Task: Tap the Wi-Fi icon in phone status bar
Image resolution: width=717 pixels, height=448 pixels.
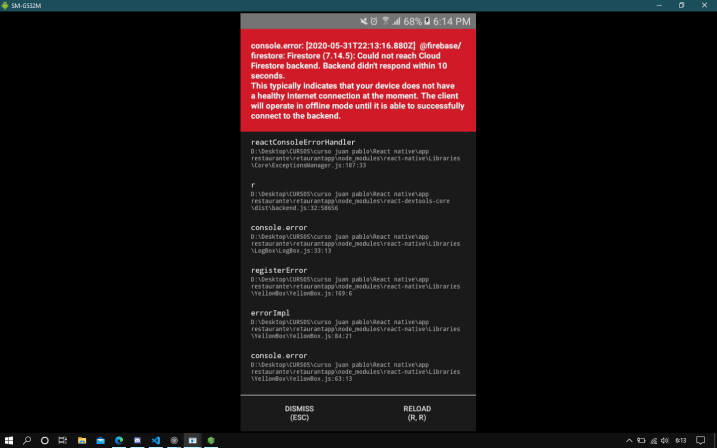Action: 385,21
